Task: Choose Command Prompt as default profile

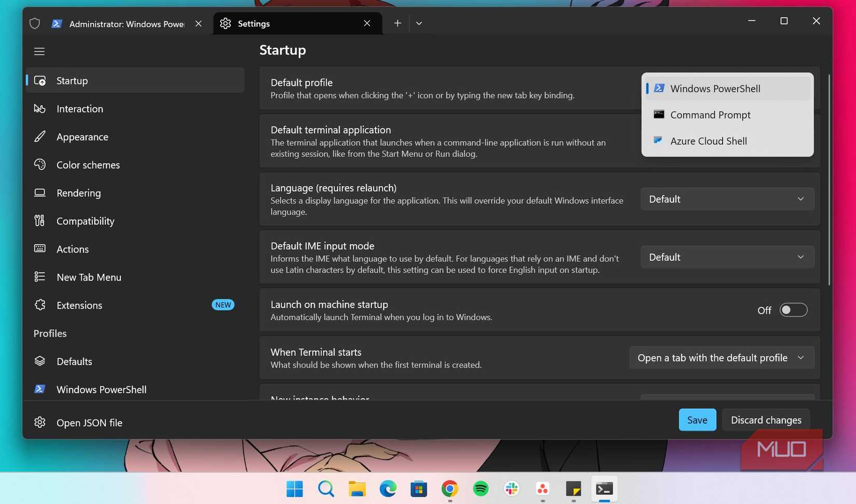Action: click(x=727, y=115)
